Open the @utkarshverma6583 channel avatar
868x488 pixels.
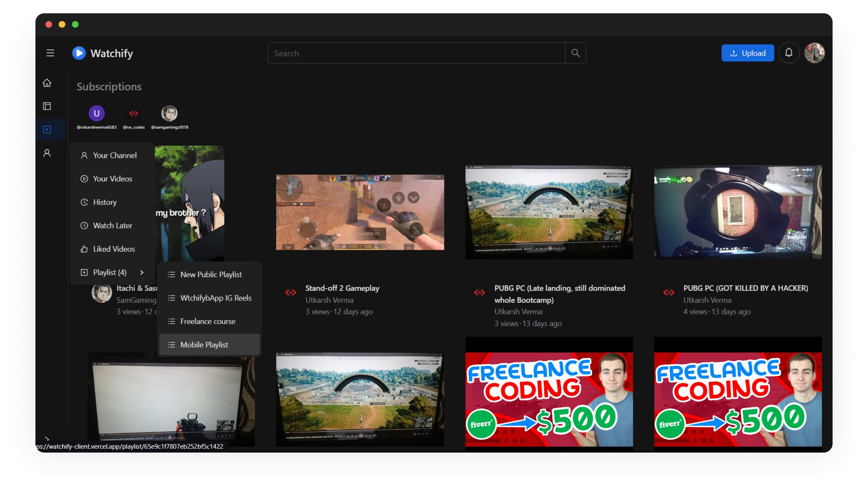(96, 113)
